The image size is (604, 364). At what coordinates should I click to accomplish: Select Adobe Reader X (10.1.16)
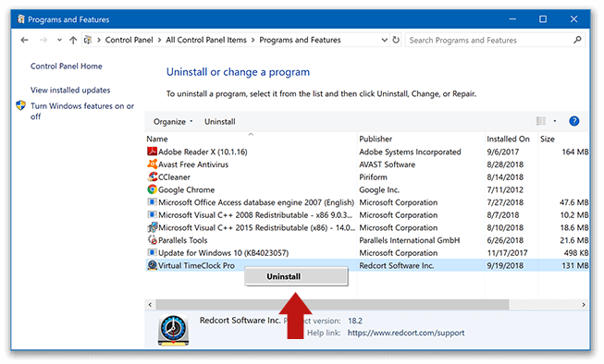[x=203, y=152]
